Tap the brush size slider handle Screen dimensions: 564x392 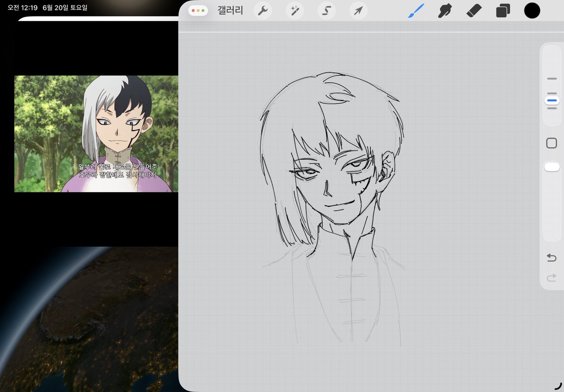pyautogui.click(x=551, y=101)
